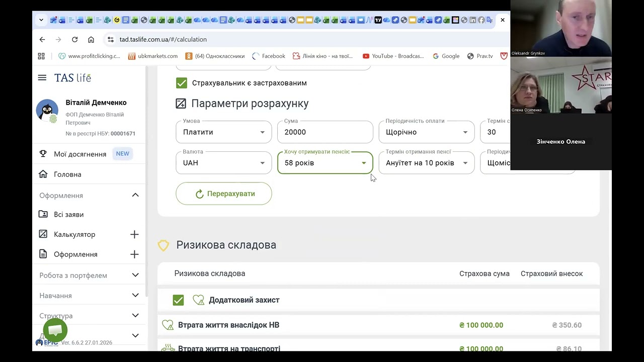Toggle the Додатковий захист checkbox
The height and width of the screenshot is (362, 644).
click(178, 300)
